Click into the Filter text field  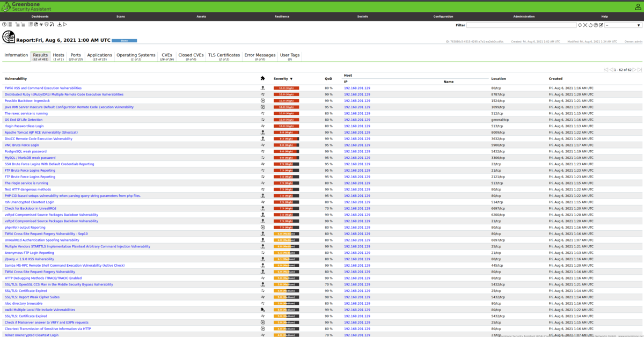(x=521, y=25)
